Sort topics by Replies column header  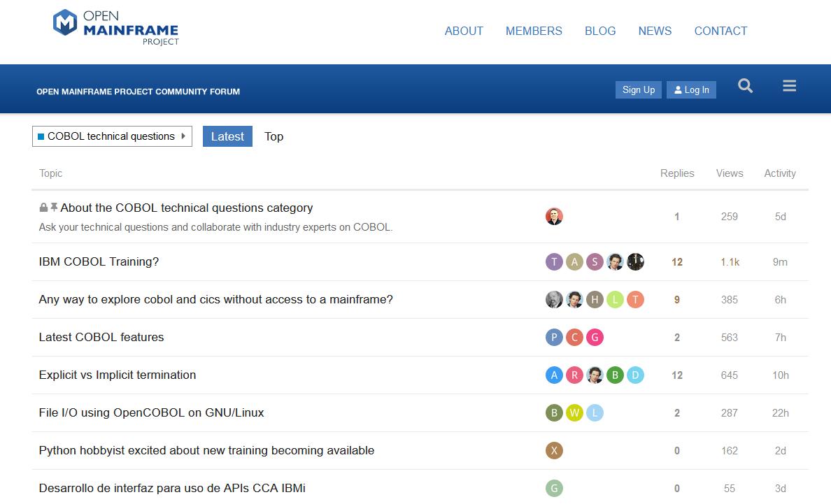pos(677,173)
